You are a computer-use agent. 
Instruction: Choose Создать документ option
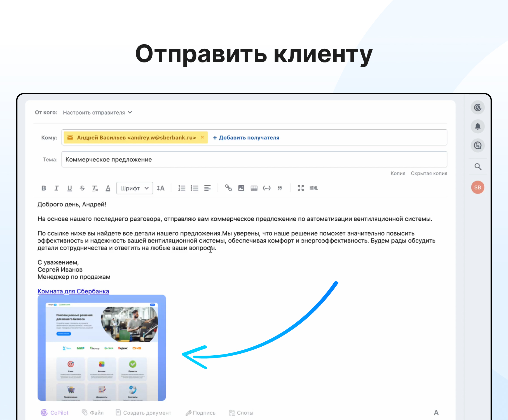[x=144, y=413]
